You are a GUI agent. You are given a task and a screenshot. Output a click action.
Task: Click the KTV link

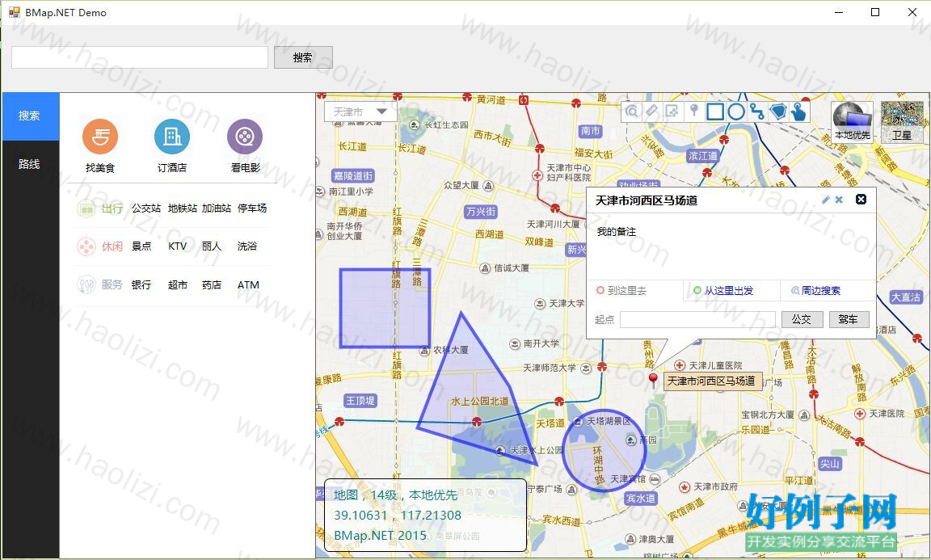pyautogui.click(x=178, y=246)
